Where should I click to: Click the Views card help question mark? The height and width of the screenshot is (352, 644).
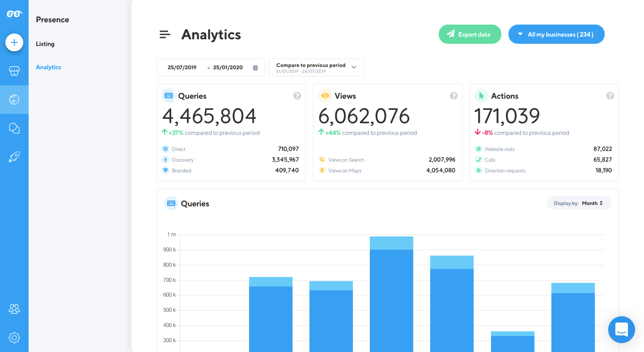pyautogui.click(x=453, y=96)
